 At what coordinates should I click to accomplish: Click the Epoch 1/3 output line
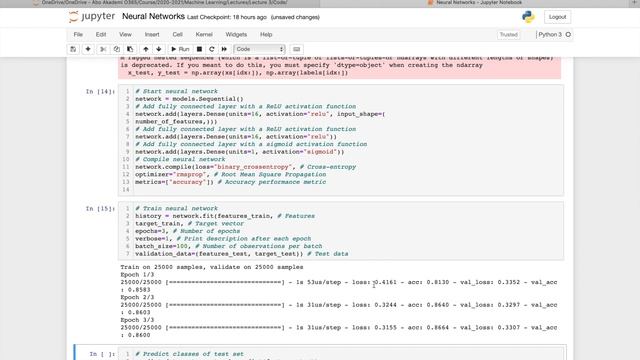click(137, 275)
